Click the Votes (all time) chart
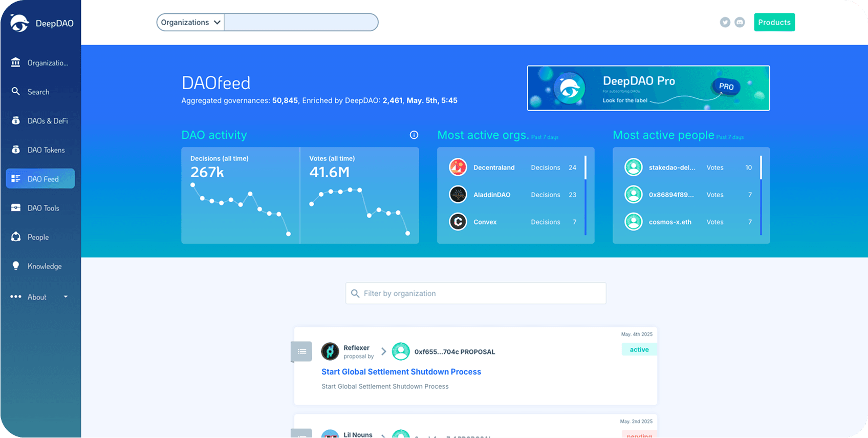Screen dimensions: 868x438 (360, 211)
